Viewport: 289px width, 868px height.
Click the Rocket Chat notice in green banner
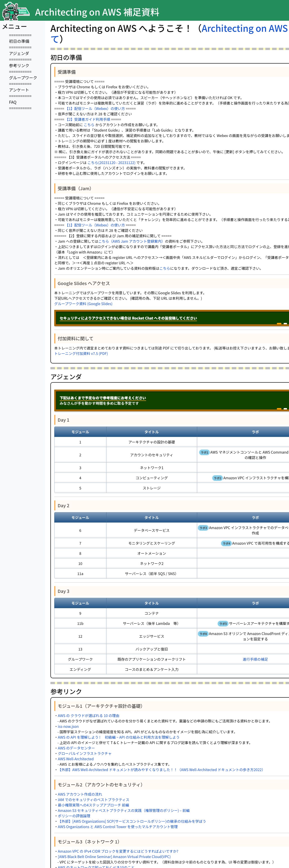click(x=128, y=318)
